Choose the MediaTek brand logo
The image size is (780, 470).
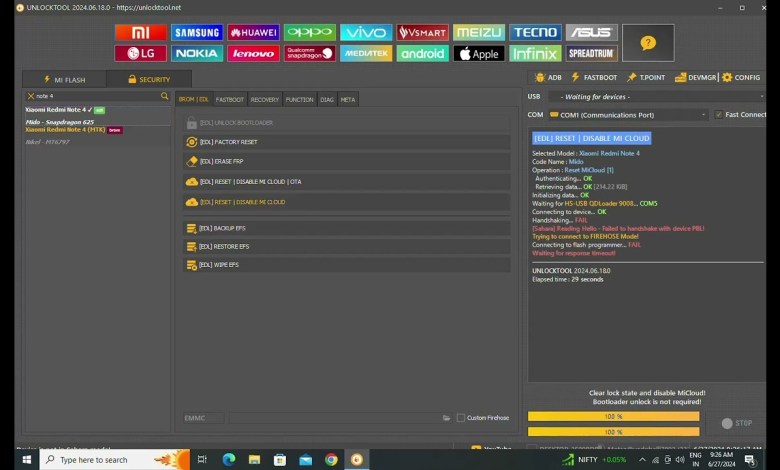[x=366, y=53]
